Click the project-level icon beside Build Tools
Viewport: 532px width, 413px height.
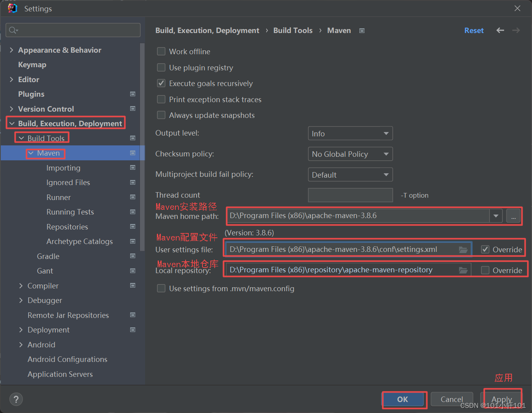[x=133, y=138]
